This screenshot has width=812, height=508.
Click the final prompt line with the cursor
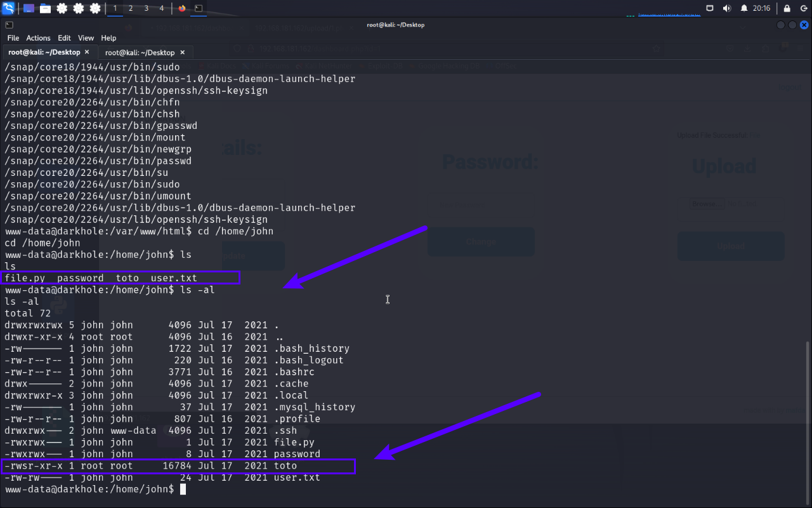pyautogui.click(x=95, y=490)
